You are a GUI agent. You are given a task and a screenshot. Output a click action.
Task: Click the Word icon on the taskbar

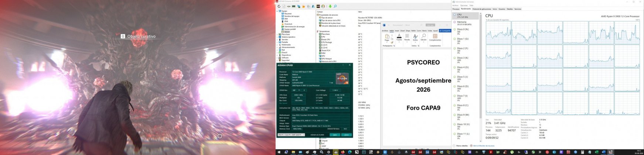click(x=604, y=152)
